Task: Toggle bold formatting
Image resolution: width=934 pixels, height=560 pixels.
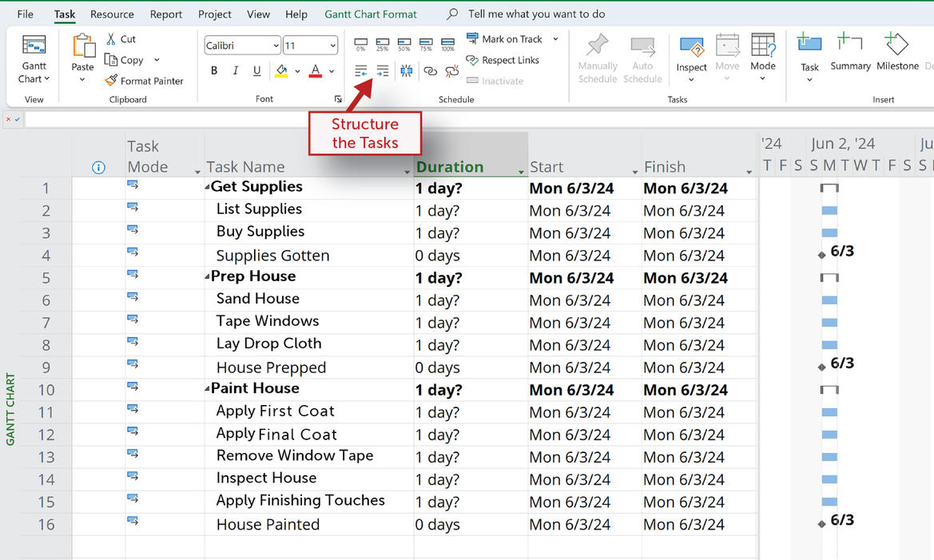Action: tap(214, 71)
